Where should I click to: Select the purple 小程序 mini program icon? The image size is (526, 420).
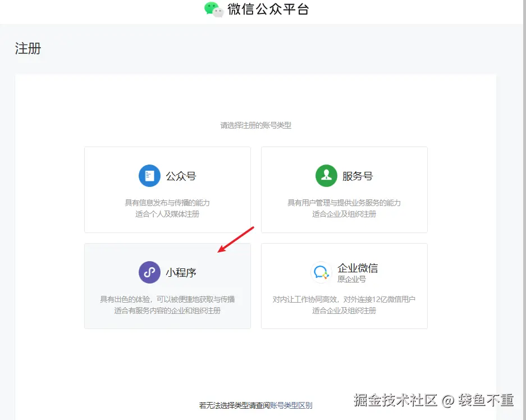[x=149, y=272]
